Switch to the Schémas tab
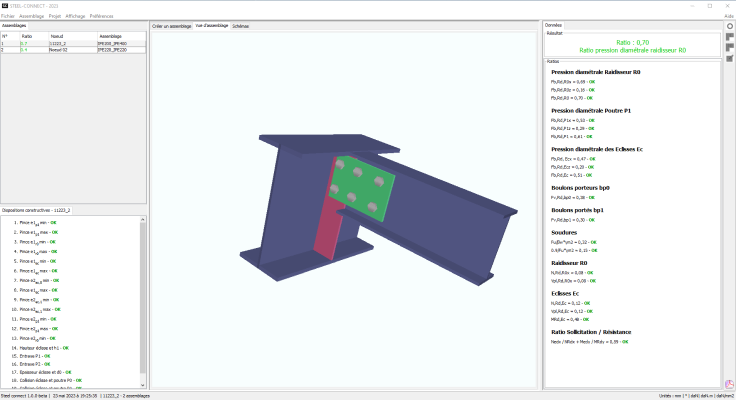This screenshot has height=400, width=736. [x=241, y=26]
